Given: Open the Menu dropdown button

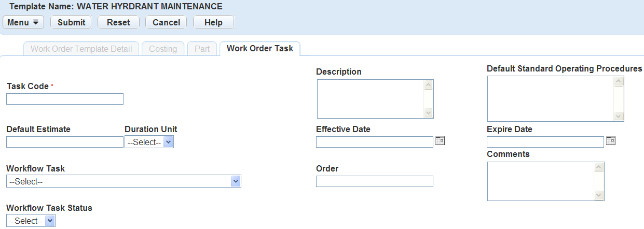Looking at the screenshot, I should 23,22.
